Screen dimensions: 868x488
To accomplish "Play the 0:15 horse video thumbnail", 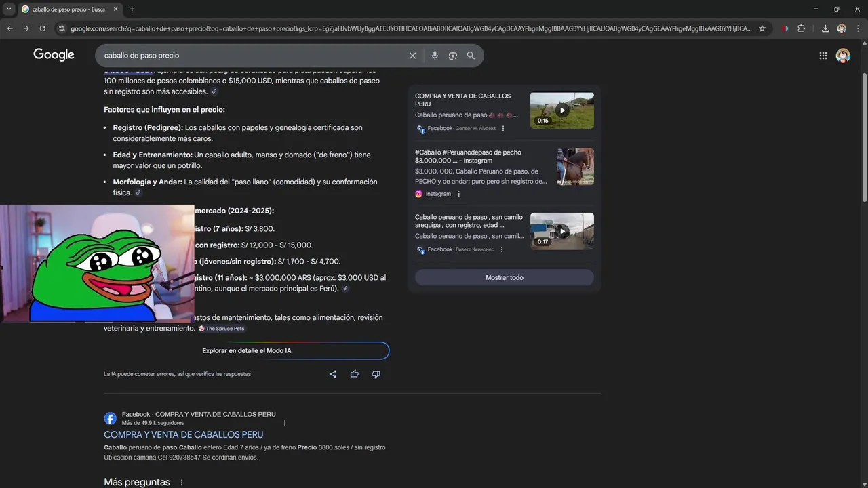I will (x=562, y=110).
